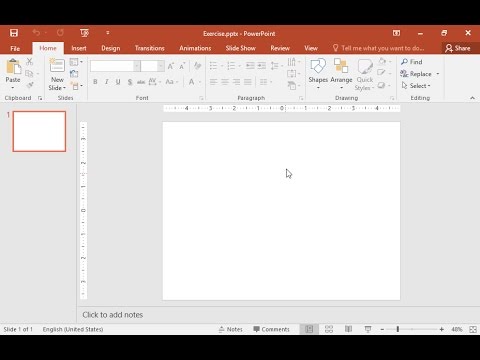Screen dimensions: 480x360
Task: Open the Section dropdown
Action: point(77,86)
